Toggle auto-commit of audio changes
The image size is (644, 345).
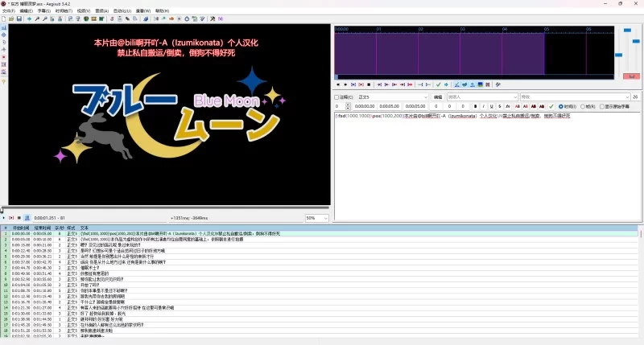tap(456, 84)
